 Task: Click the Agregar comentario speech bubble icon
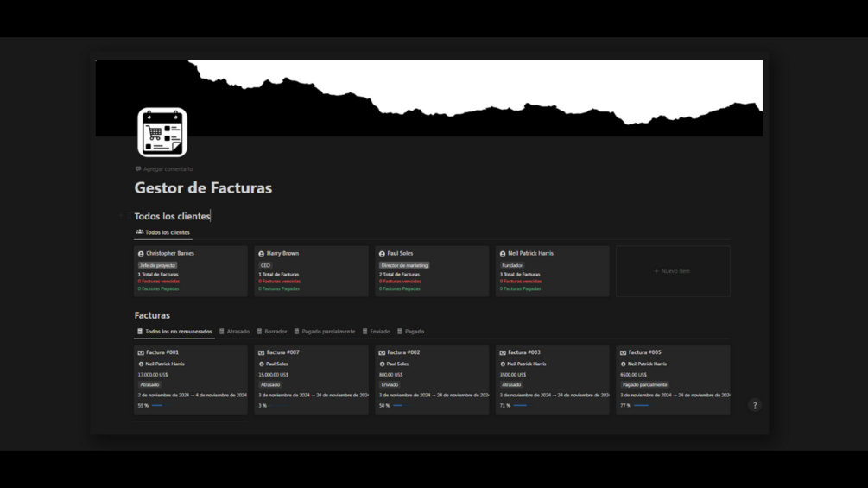[138, 168]
